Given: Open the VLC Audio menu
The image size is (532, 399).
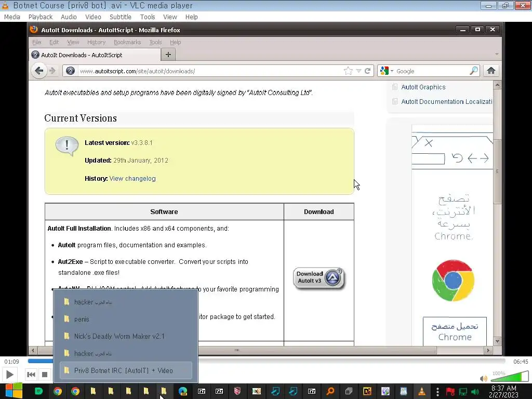Looking at the screenshot, I should [x=69, y=17].
